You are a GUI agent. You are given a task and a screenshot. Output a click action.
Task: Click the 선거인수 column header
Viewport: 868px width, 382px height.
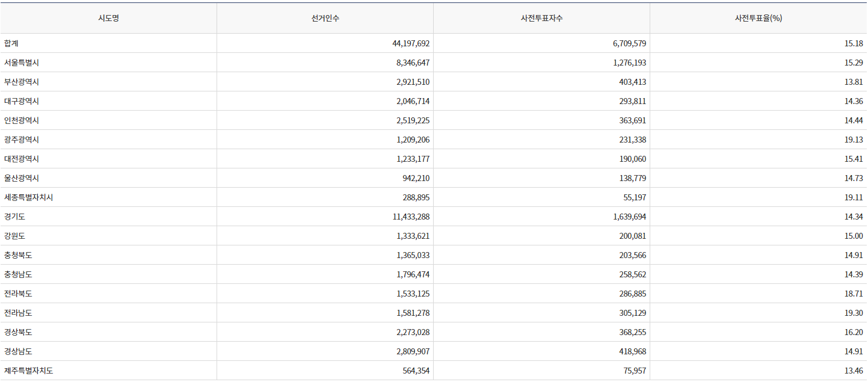(x=325, y=18)
